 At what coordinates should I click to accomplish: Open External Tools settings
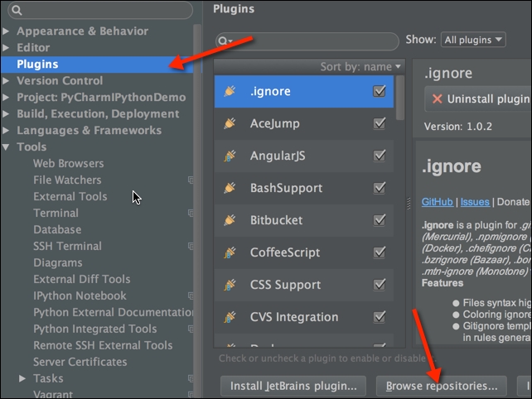point(70,197)
